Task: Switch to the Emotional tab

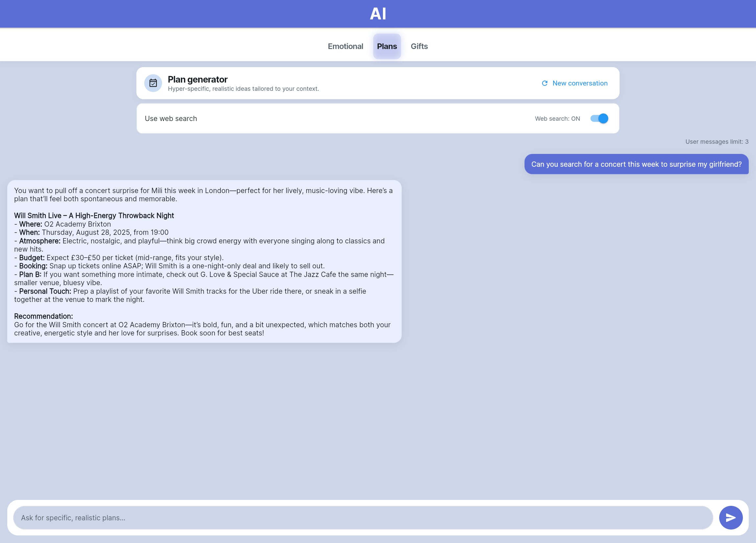Action: point(345,46)
